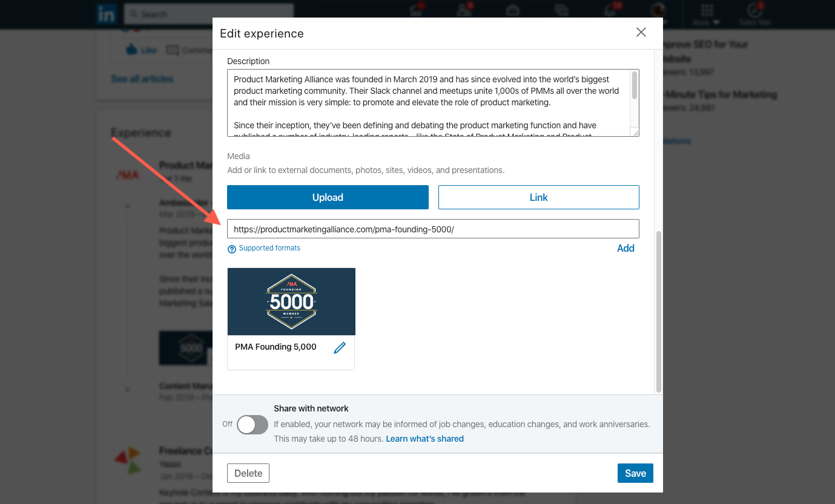Click the 'Share with network' heading
This screenshot has width=835, height=504.
click(x=311, y=408)
